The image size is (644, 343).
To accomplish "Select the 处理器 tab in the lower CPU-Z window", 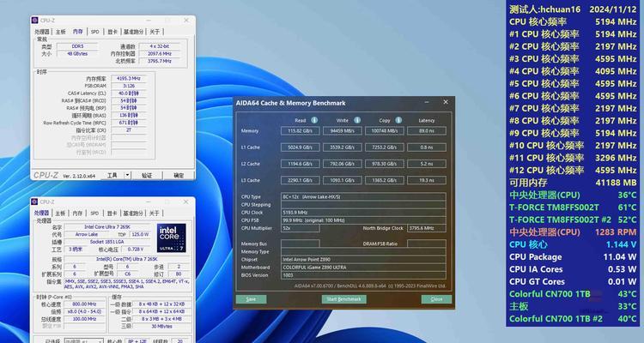I will point(42,213).
